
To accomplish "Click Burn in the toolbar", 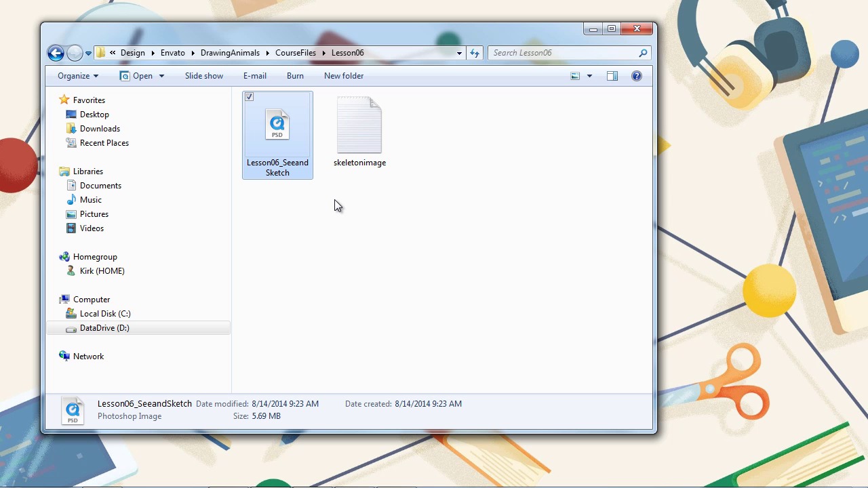I will click(x=295, y=76).
